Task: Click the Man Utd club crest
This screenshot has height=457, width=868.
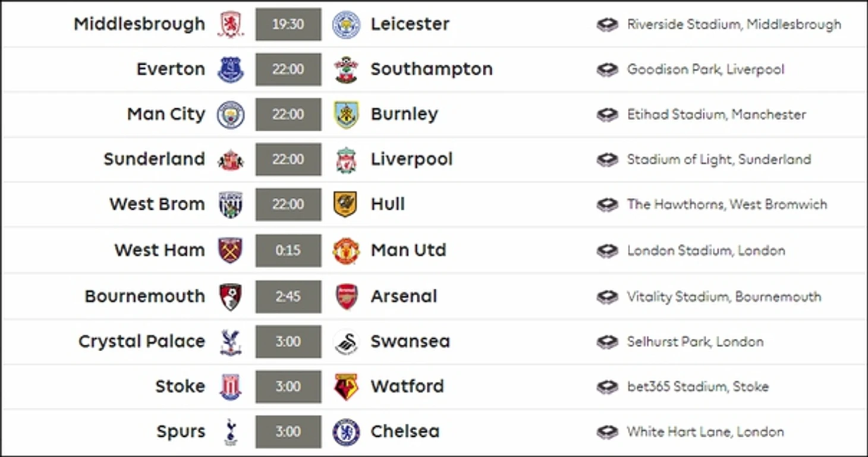Action: tap(346, 250)
